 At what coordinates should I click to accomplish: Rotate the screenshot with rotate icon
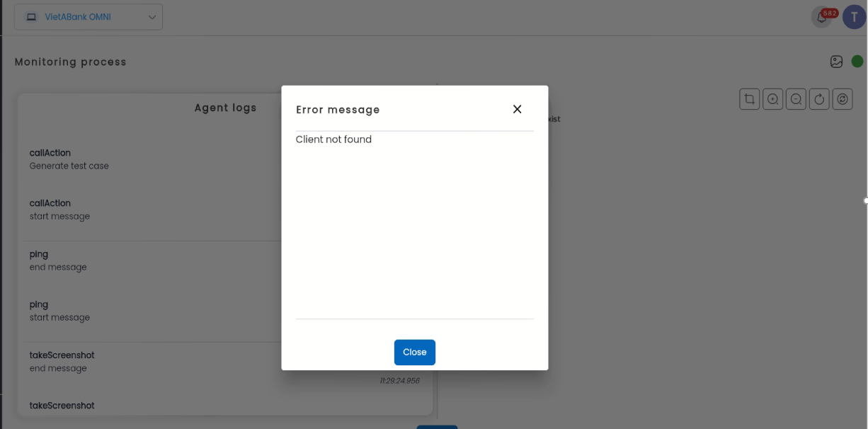tap(819, 99)
